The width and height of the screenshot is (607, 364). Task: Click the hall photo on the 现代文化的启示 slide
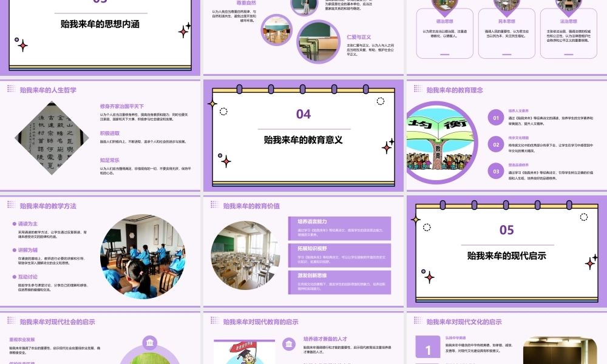(560, 351)
